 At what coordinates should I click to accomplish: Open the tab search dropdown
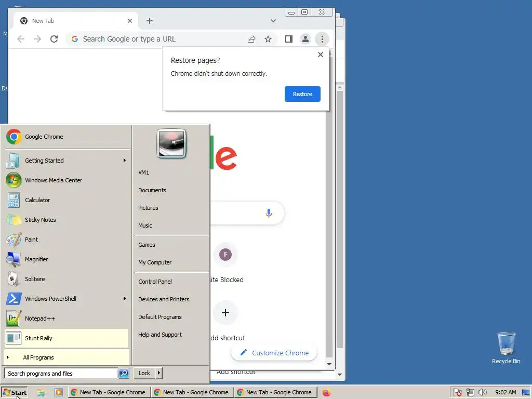click(273, 21)
